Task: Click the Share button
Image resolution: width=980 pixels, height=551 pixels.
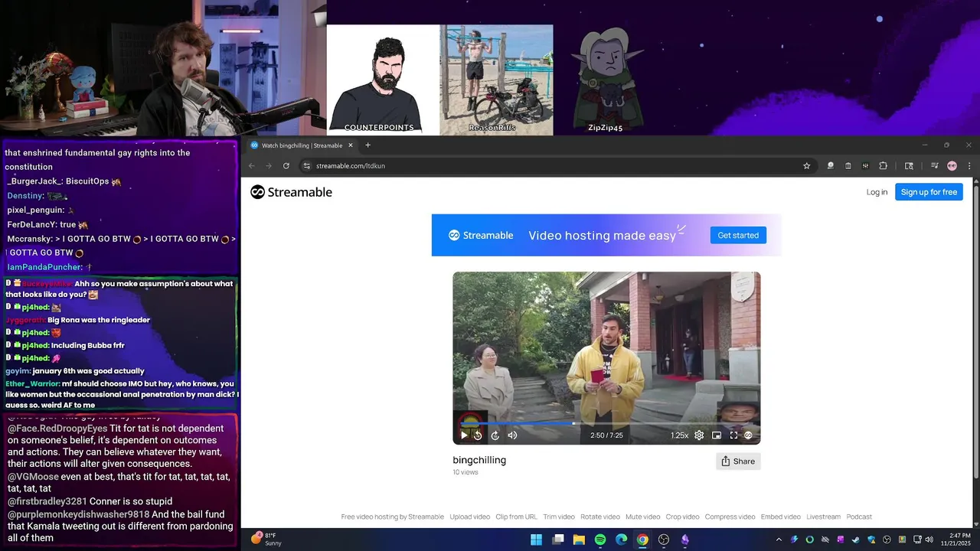Action: click(738, 461)
